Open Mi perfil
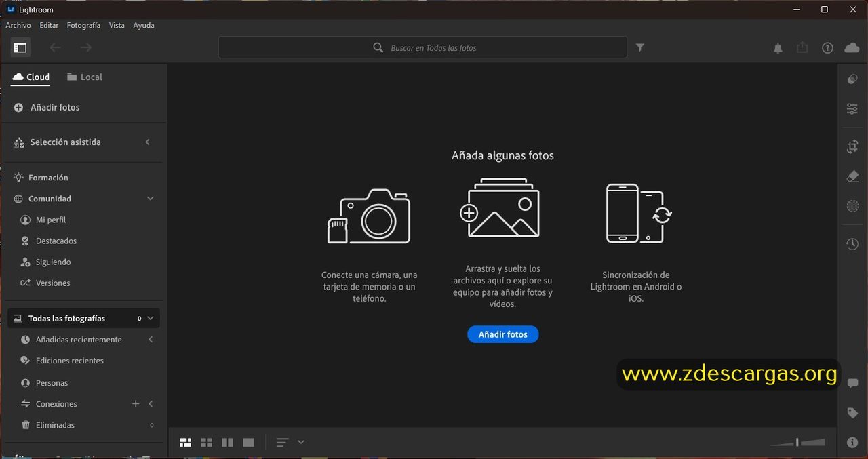This screenshot has height=459, width=868. point(43,220)
